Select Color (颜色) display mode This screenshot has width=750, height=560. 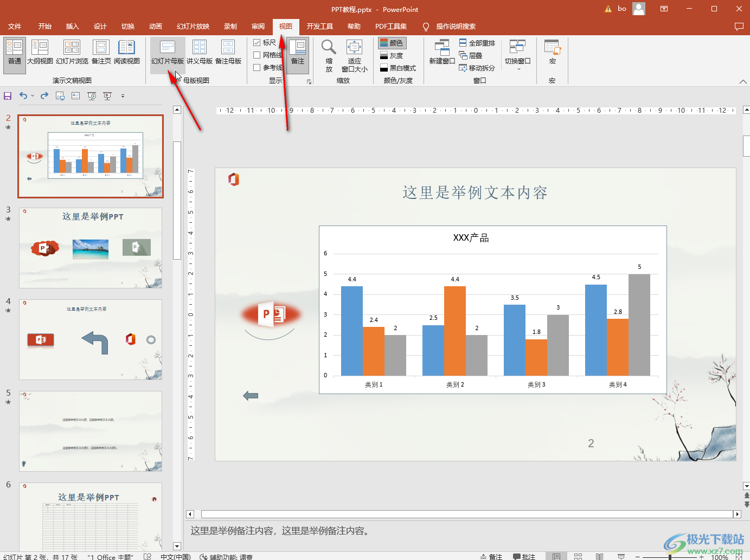392,43
